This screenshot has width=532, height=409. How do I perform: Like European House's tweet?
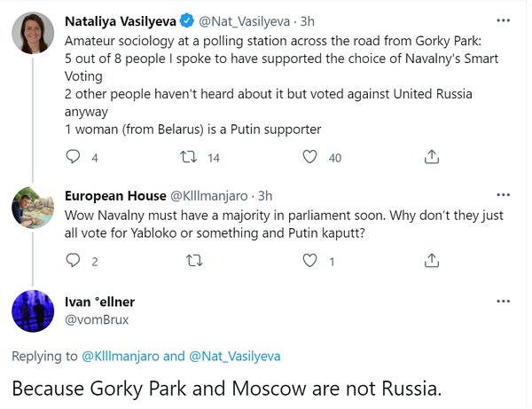click(310, 261)
